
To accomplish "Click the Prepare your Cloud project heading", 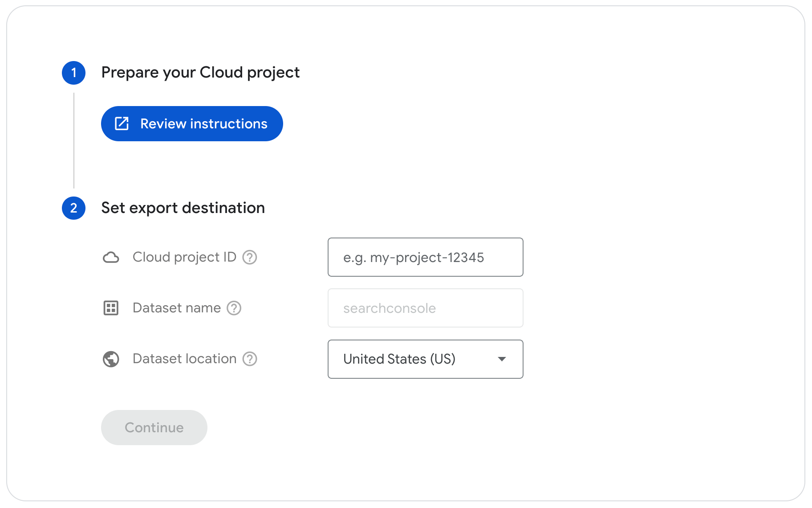I will (201, 72).
